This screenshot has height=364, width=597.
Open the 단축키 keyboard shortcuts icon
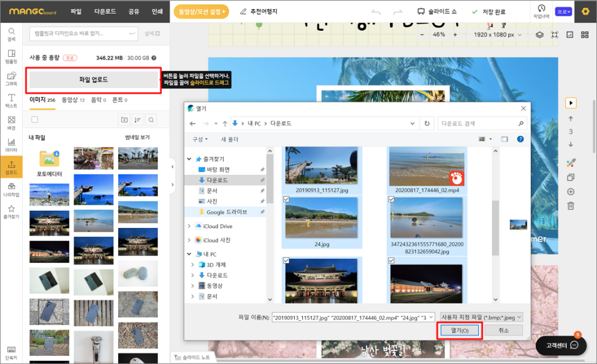(x=11, y=353)
